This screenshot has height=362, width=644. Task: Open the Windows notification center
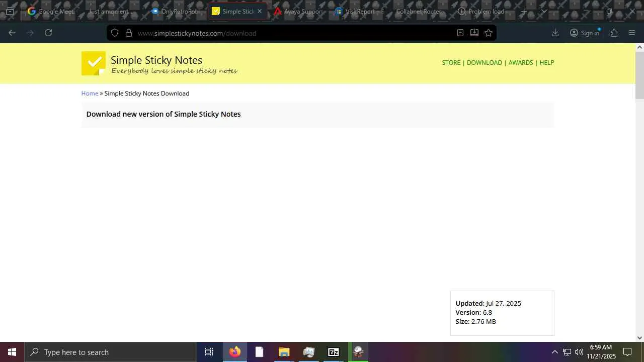coord(627,352)
